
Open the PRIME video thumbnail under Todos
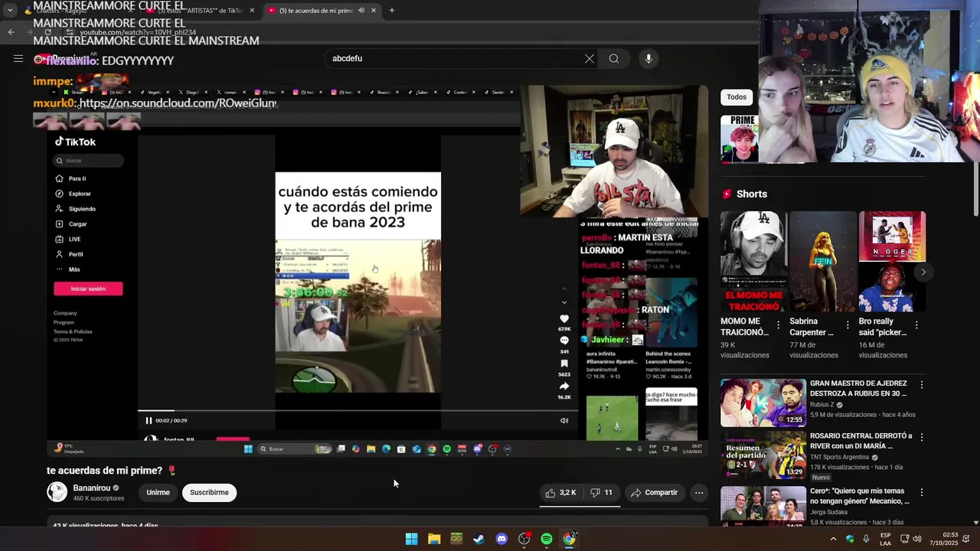click(x=739, y=139)
